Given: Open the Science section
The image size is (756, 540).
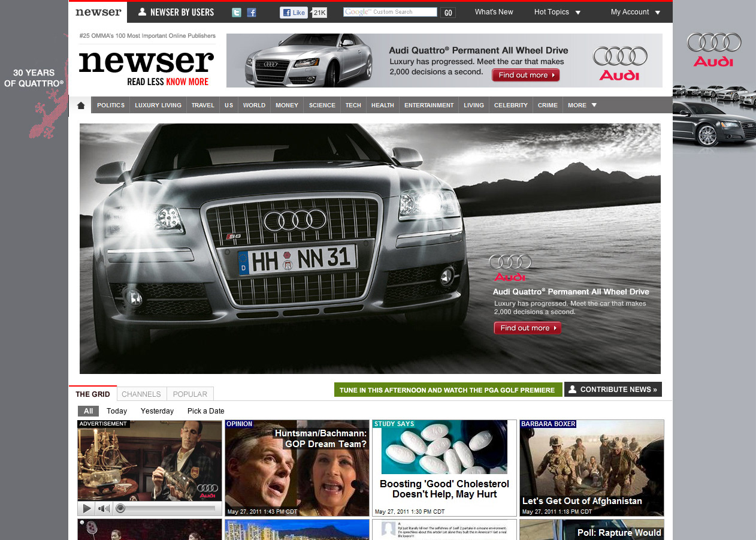Looking at the screenshot, I should click(x=322, y=105).
